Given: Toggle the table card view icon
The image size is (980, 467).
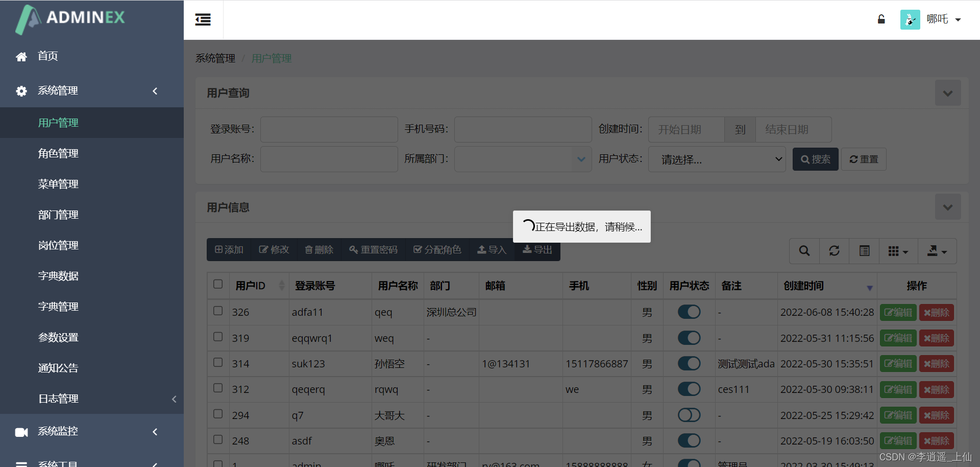Looking at the screenshot, I should click(x=864, y=251).
